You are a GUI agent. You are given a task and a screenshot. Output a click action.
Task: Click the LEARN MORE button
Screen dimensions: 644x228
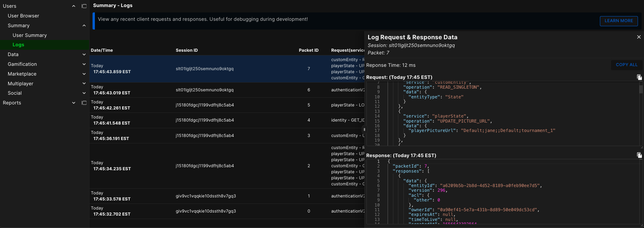(x=619, y=21)
